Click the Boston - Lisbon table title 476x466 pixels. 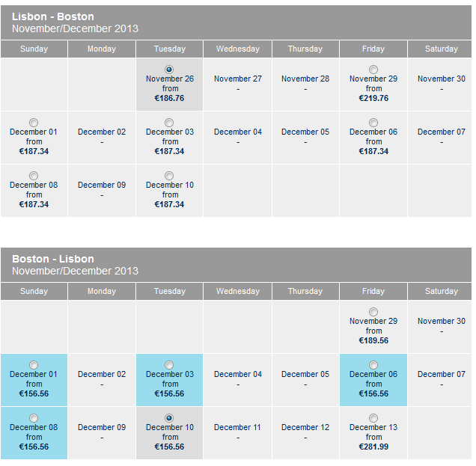pos(53,259)
